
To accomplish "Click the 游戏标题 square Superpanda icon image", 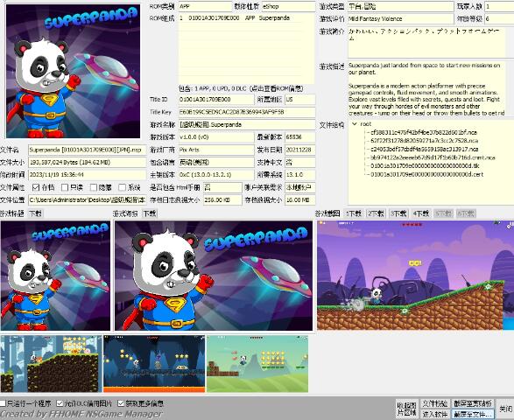I will tap(55, 276).
